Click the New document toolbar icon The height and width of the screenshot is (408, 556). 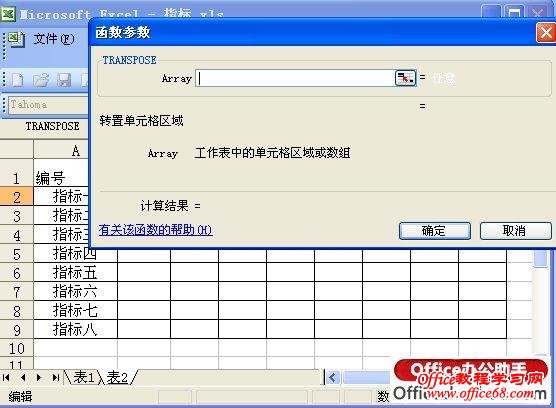coord(17,80)
